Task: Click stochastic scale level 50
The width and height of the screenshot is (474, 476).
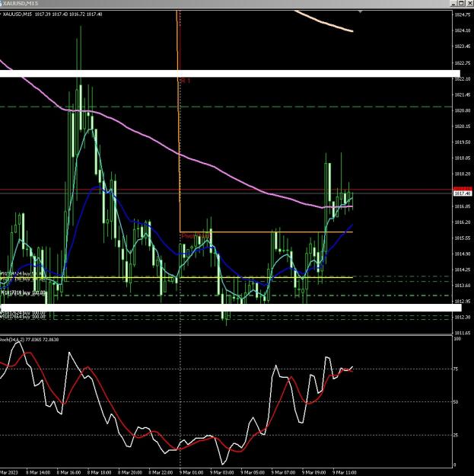Action: [x=456, y=402]
